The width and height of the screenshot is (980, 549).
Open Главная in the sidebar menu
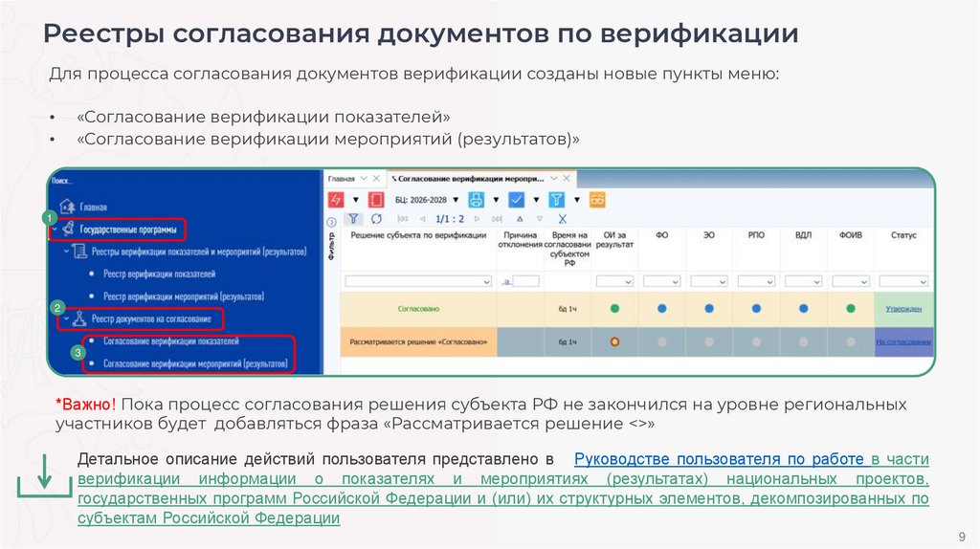[x=93, y=207]
